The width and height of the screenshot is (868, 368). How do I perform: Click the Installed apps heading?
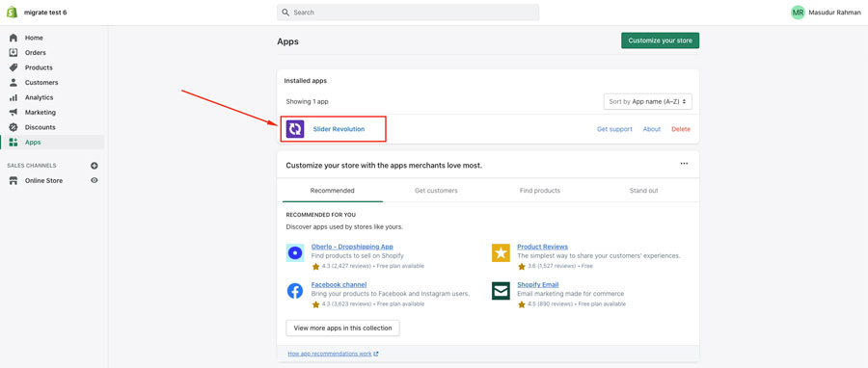click(306, 81)
